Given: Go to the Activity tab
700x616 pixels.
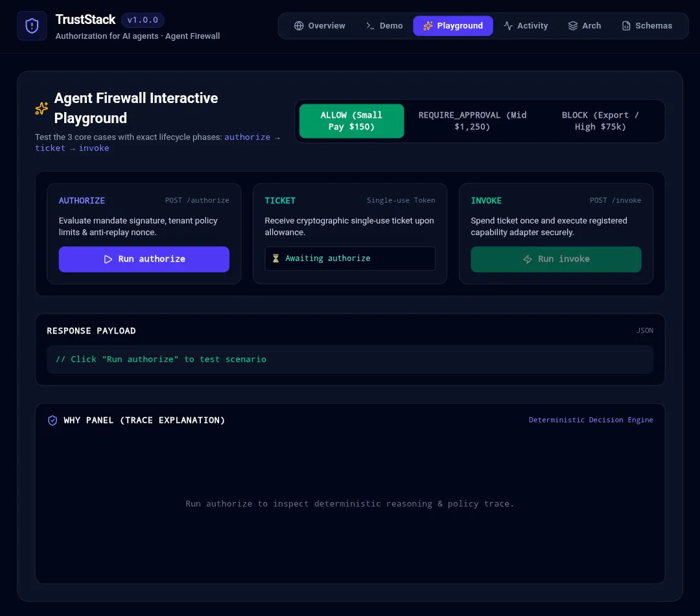Looking at the screenshot, I should [526, 26].
